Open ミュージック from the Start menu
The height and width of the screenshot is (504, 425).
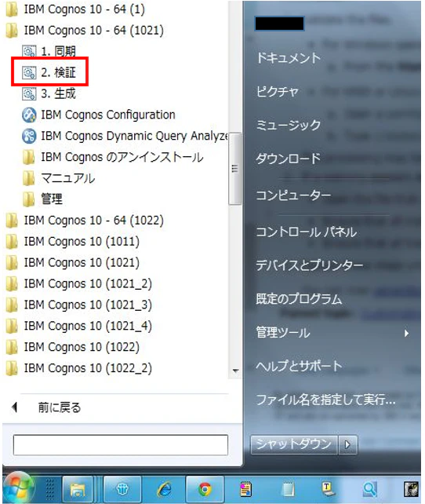(x=289, y=125)
